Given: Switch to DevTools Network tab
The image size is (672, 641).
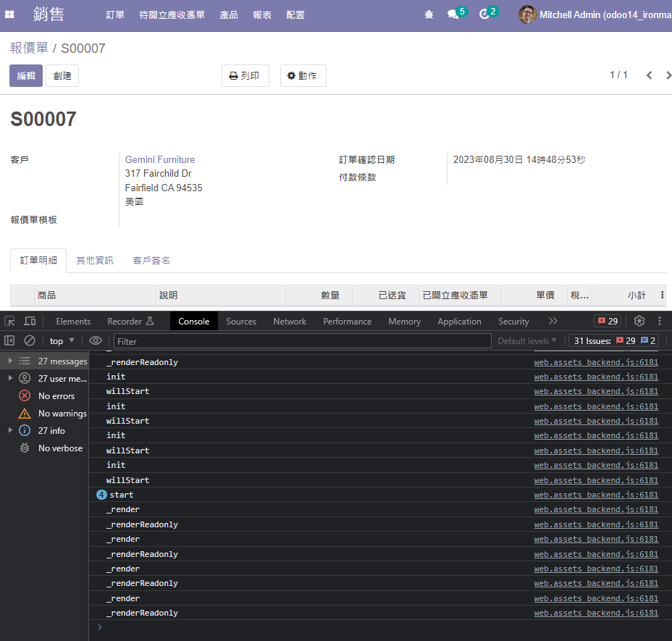Looking at the screenshot, I should [290, 321].
